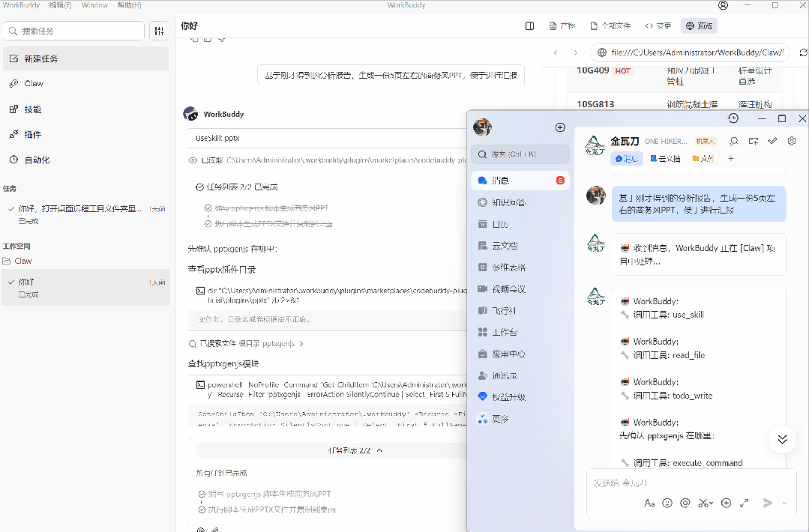
Task: Open your Feishu profile avatar
Action: pyautogui.click(x=482, y=127)
